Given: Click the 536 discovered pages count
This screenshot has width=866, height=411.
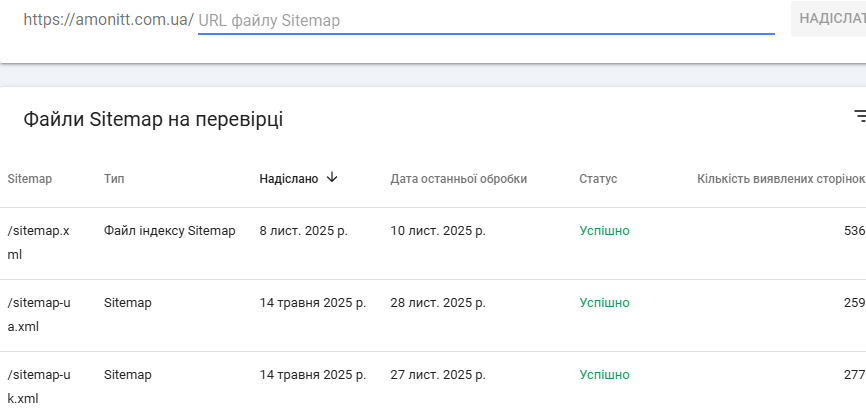Looking at the screenshot, I should (x=854, y=231).
